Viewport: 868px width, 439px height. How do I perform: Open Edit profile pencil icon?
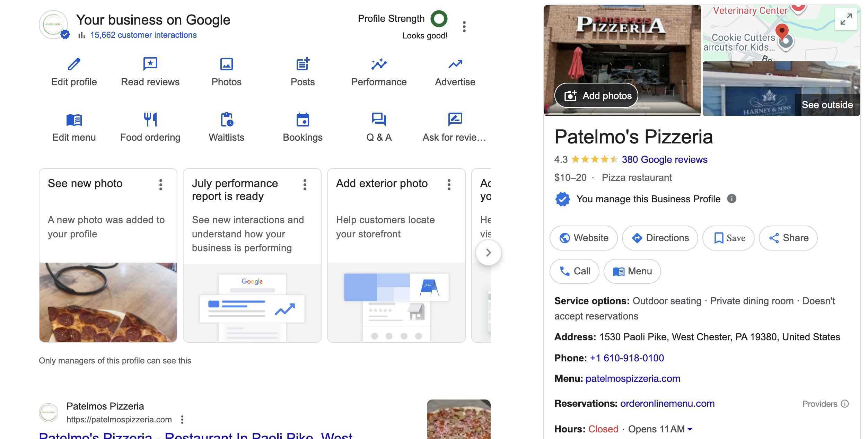(74, 64)
